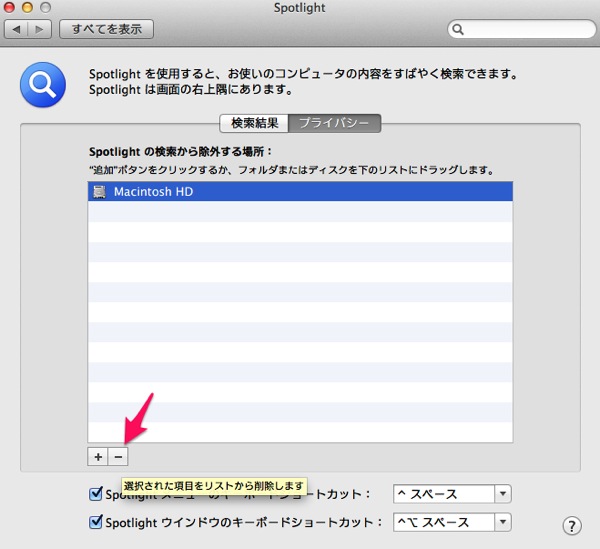Toggle Spotlight ウインドウ keyboard shortcut checkbox
The image size is (600, 549).
click(x=96, y=522)
